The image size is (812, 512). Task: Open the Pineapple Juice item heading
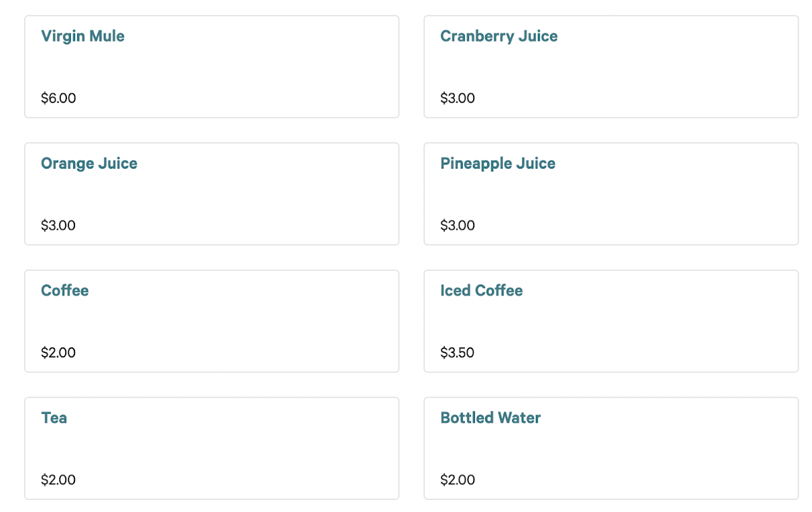[x=497, y=164]
